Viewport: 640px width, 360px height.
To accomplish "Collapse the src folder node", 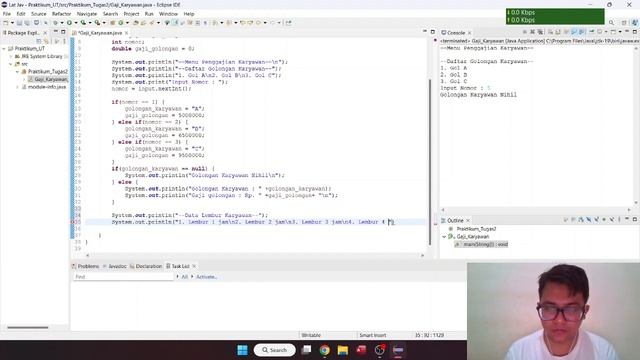I will click(x=11, y=64).
